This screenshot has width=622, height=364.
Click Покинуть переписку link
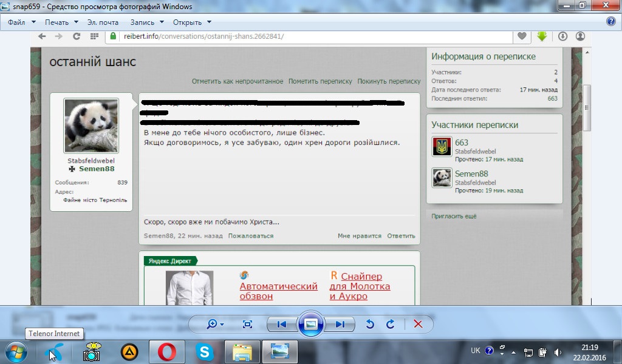(389, 81)
